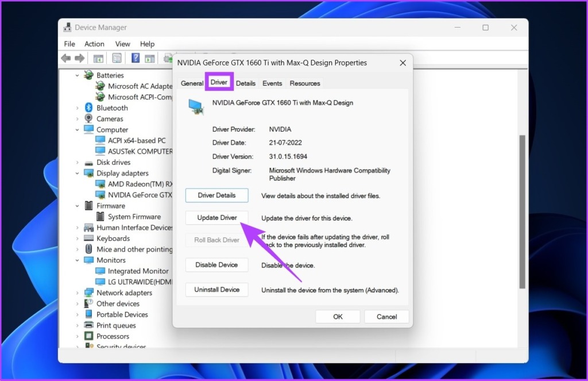The width and height of the screenshot is (588, 381).
Task: Click the Uninstall Device button
Action: pyautogui.click(x=216, y=290)
